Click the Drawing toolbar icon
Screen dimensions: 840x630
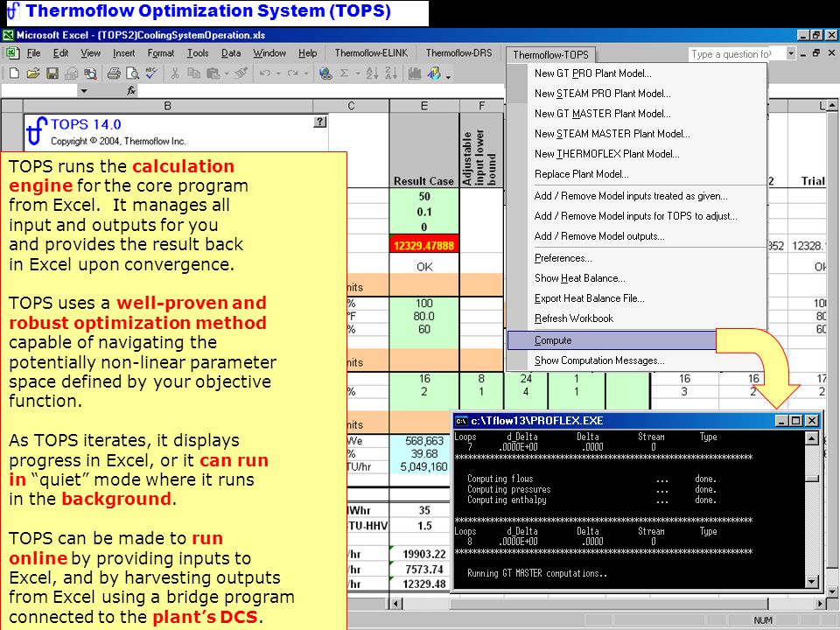tap(433, 73)
